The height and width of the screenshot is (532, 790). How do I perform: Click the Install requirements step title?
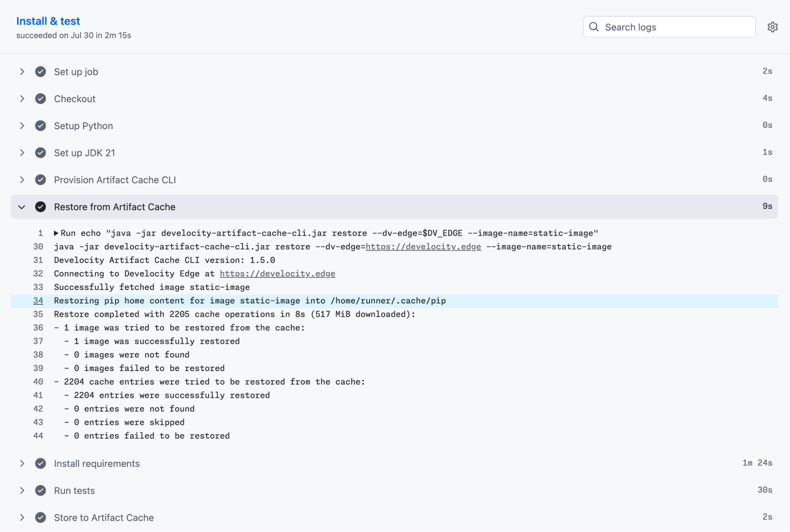coord(97,463)
